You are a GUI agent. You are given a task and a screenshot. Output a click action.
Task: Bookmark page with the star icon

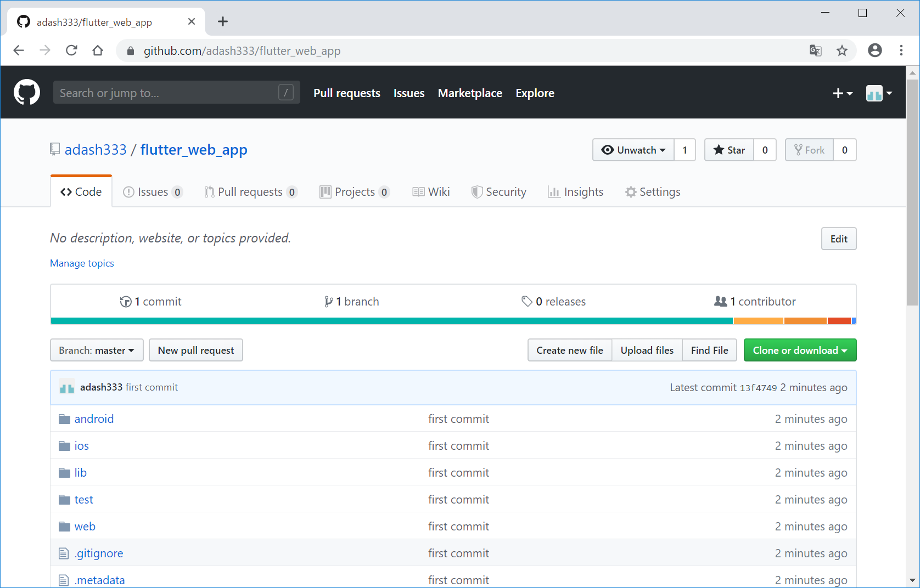coord(842,51)
